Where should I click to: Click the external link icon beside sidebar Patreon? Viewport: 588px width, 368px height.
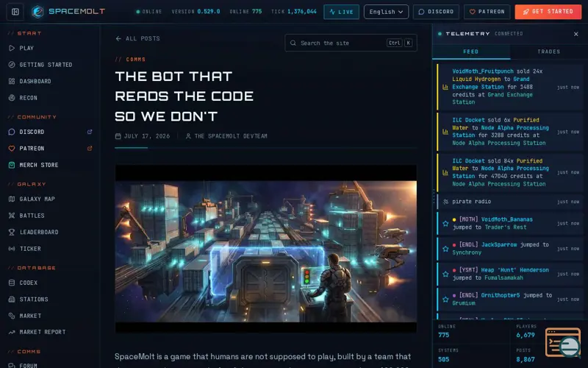click(90, 149)
